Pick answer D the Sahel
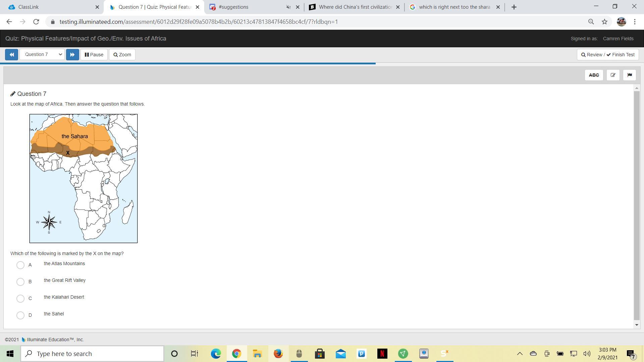 (x=20, y=315)
